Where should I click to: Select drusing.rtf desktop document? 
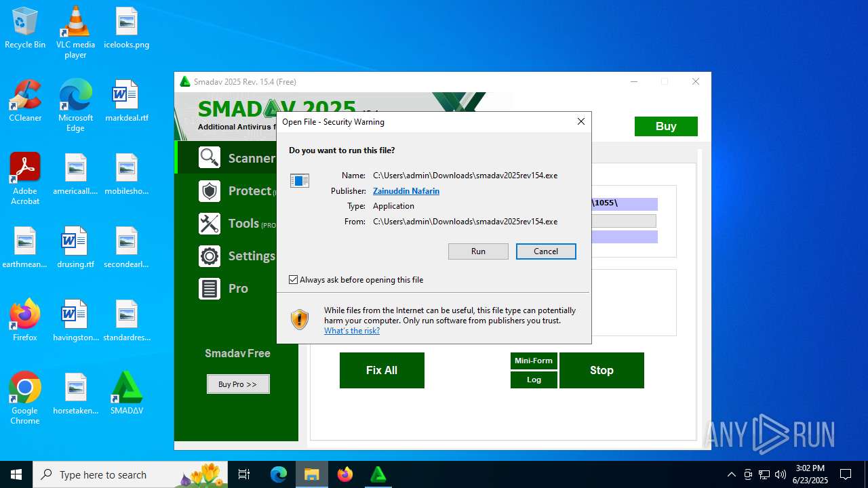pos(75,248)
